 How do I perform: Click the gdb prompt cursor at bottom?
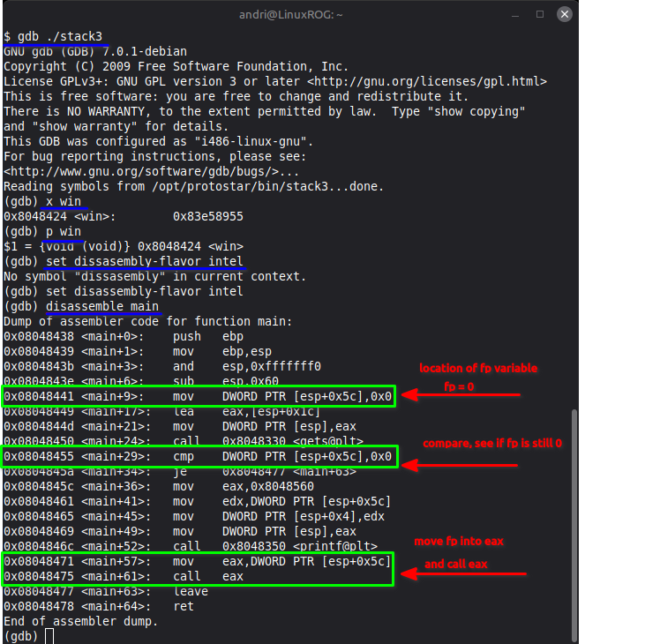click(x=49, y=637)
